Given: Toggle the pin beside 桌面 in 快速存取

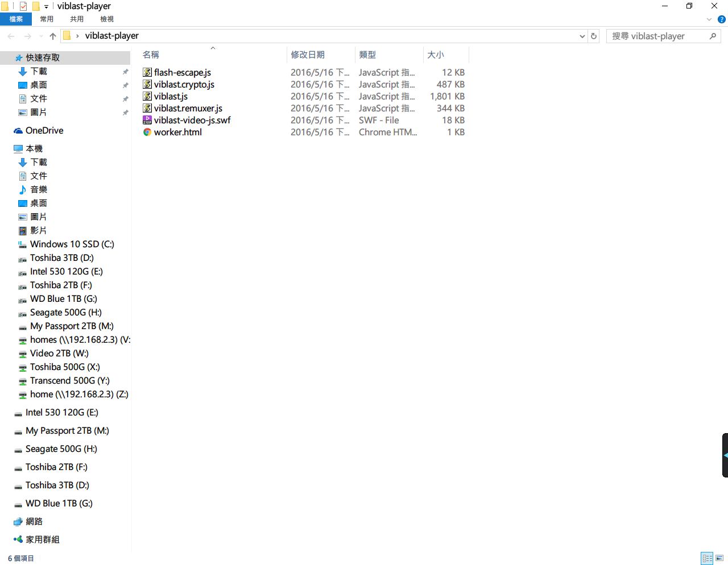Looking at the screenshot, I should click(125, 85).
